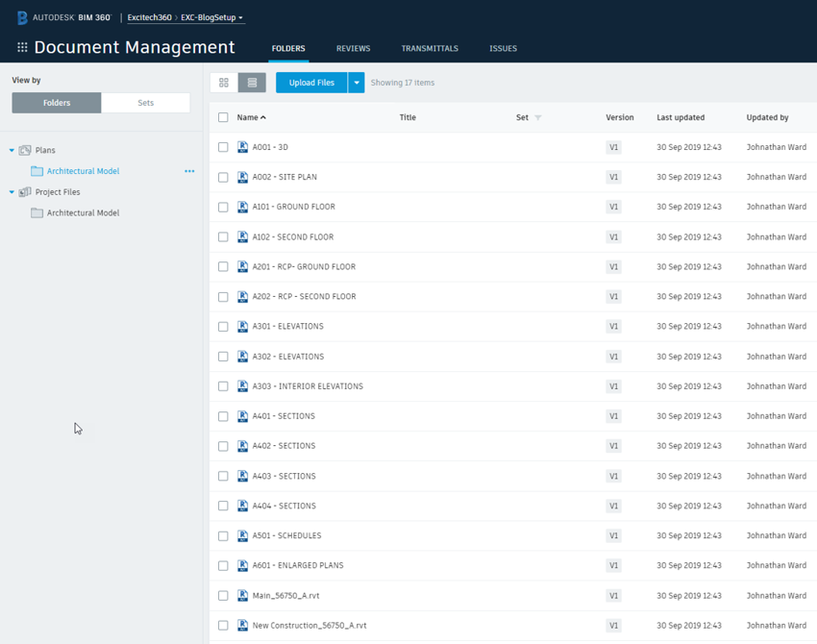
Task: Tick the A403 - SECTIONS checkbox
Action: tap(223, 476)
